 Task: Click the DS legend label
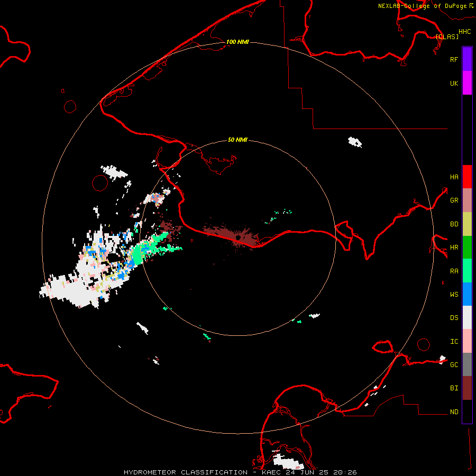coord(454,318)
